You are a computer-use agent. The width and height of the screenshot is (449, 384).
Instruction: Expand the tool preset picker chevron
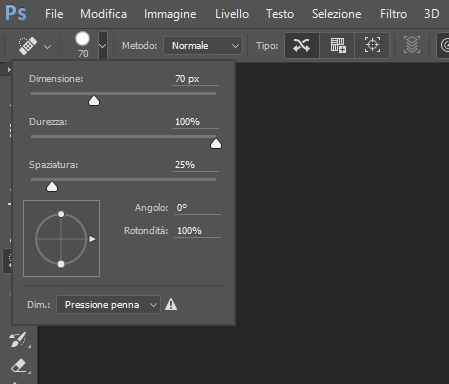coord(48,47)
